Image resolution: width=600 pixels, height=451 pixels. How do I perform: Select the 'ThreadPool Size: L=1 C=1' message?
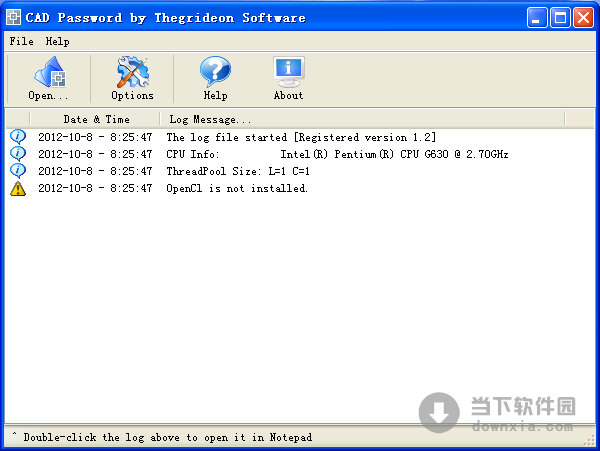click(x=238, y=171)
